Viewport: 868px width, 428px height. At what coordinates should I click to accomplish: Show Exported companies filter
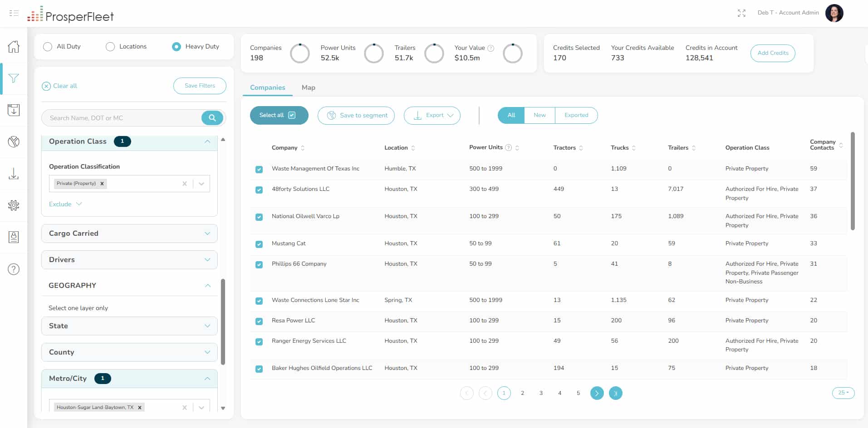coord(576,115)
